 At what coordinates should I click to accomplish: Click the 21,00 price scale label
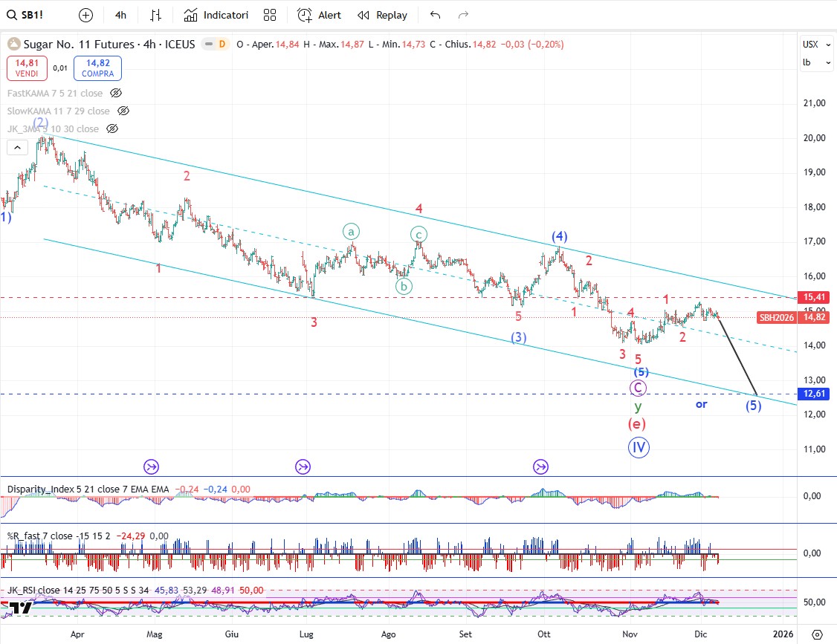tap(814, 103)
